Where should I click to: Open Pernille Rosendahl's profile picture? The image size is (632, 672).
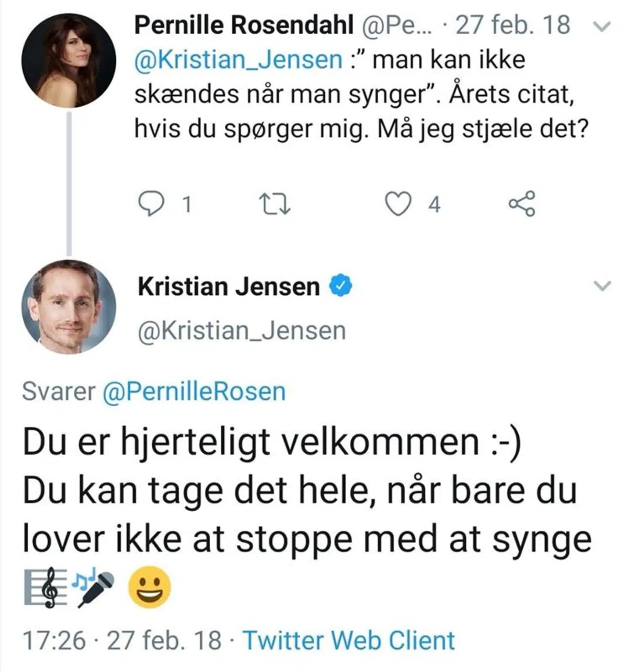[69, 61]
